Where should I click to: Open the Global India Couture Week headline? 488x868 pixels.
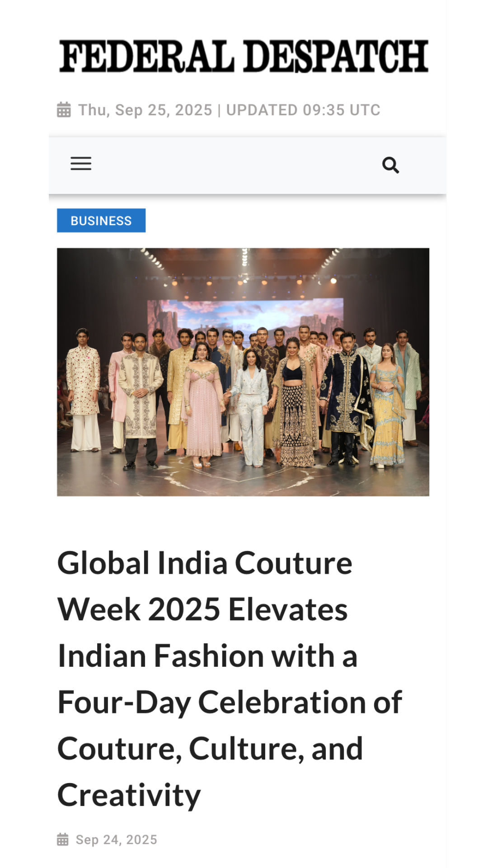point(230,679)
